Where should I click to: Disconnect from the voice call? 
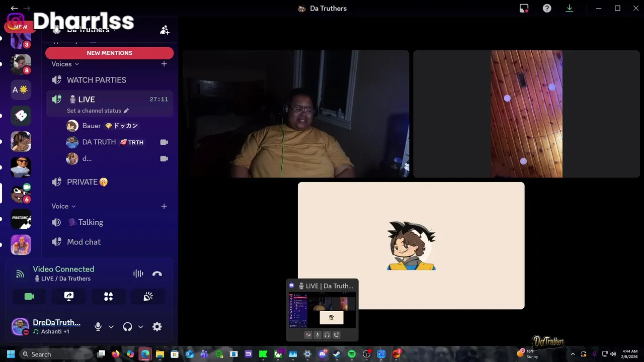click(157, 274)
